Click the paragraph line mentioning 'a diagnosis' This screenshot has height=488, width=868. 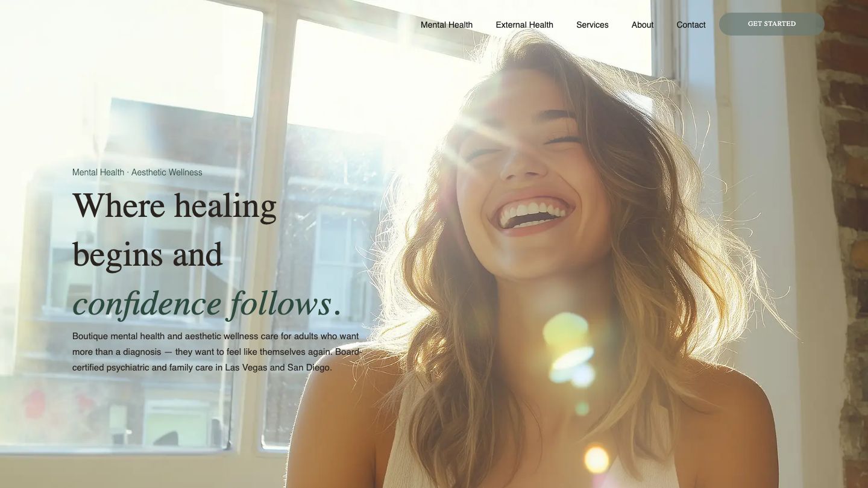point(217,352)
